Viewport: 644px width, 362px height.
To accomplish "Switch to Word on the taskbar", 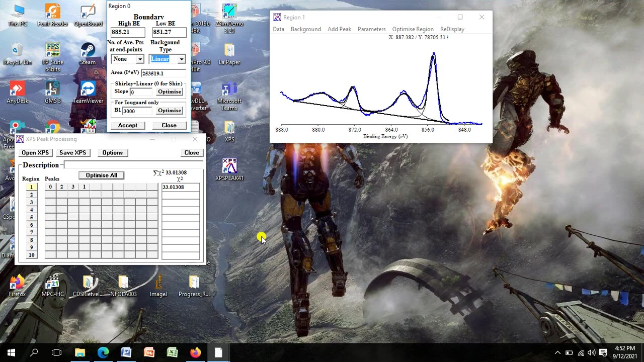I will click(x=126, y=353).
